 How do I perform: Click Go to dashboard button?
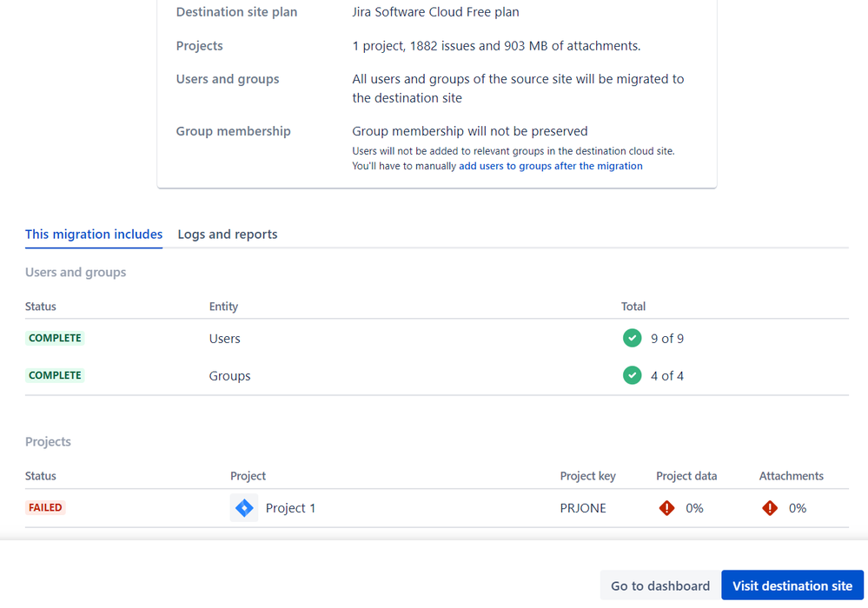[659, 586]
